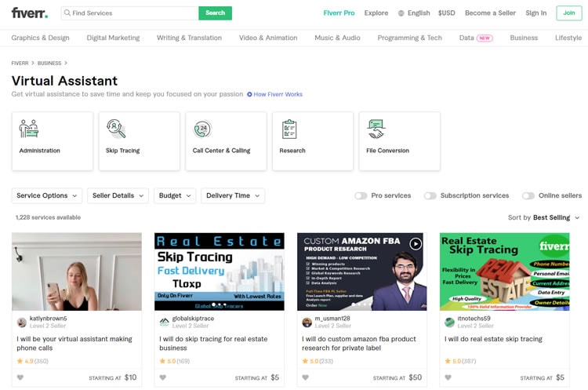Viewport: 588px width, 390px height.
Task: Click the star rating of itnotechs59 gig
Action: [x=460, y=361]
